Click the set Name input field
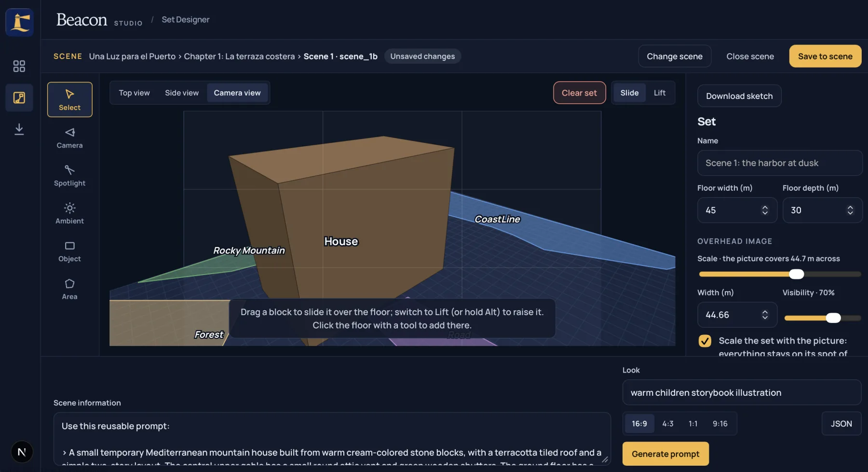This screenshot has height=472, width=868. (779, 163)
